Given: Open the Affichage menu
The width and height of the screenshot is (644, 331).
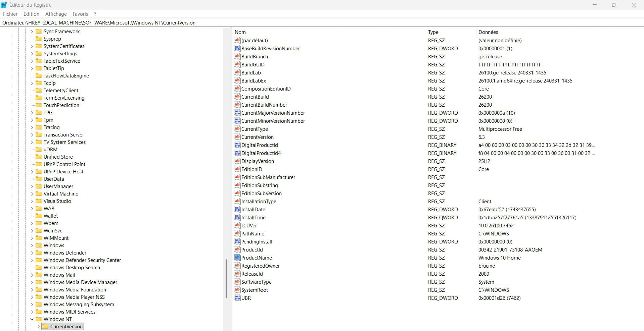Looking at the screenshot, I should (x=56, y=14).
